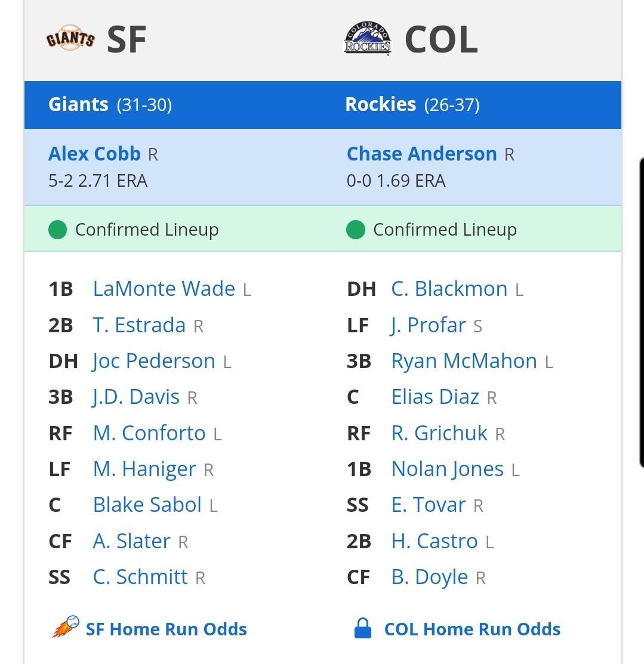
Task: Open pitcher Chase Anderson's profile
Action: pos(421,154)
